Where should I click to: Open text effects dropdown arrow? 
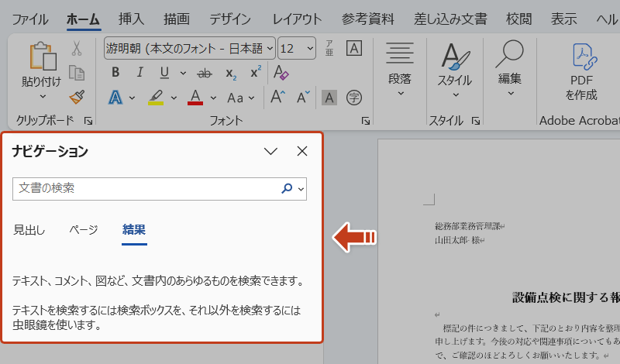[133, 98]
